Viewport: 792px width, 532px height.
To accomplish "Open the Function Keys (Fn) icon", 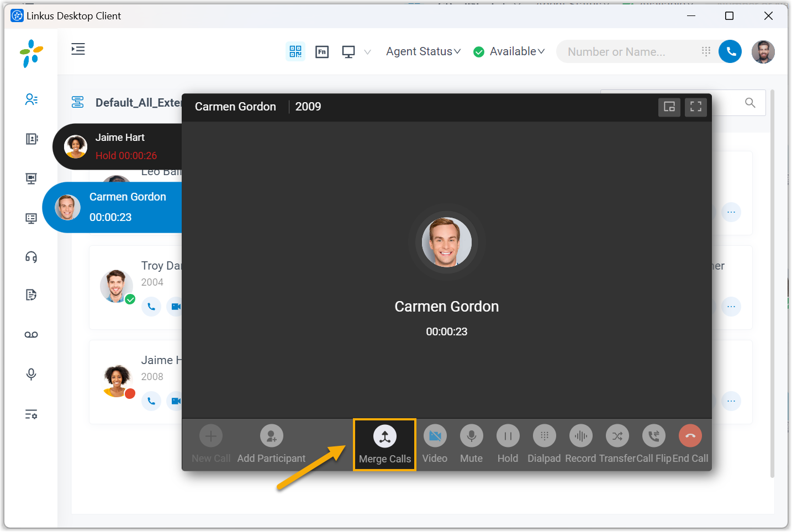I will [322, 52].
